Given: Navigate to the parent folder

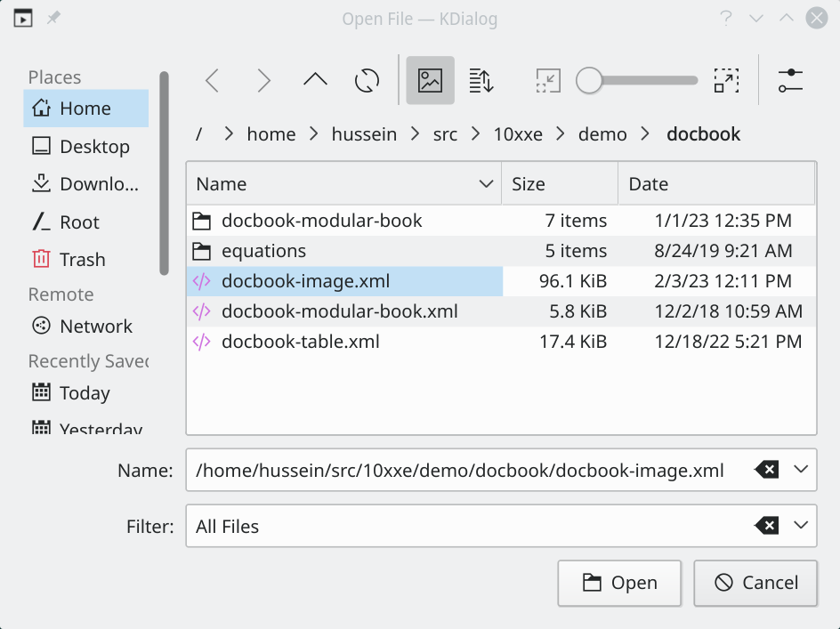Looking at the screenshot, I should 315,81.
